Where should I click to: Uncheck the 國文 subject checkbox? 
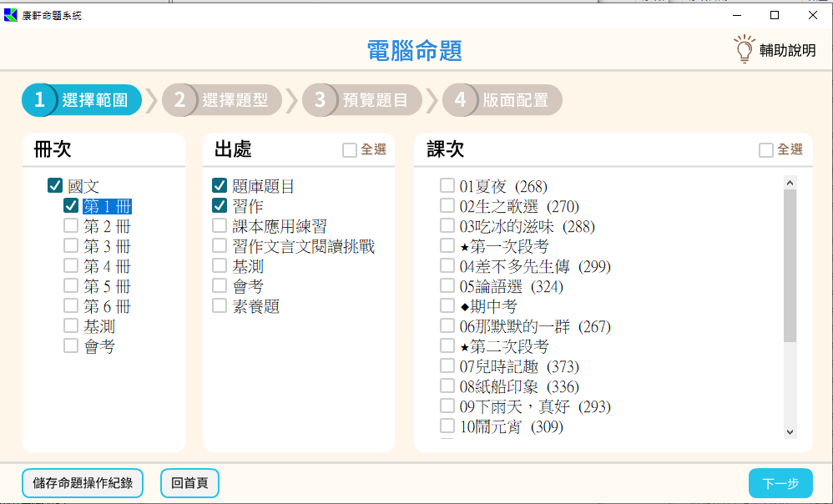click(x=56, y=186)
